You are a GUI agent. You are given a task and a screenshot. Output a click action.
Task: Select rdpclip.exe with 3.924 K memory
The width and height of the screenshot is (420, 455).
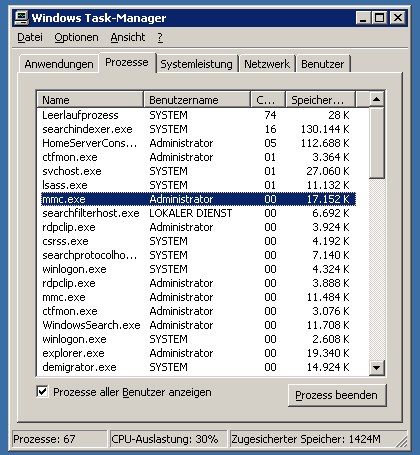coord(198,227)
